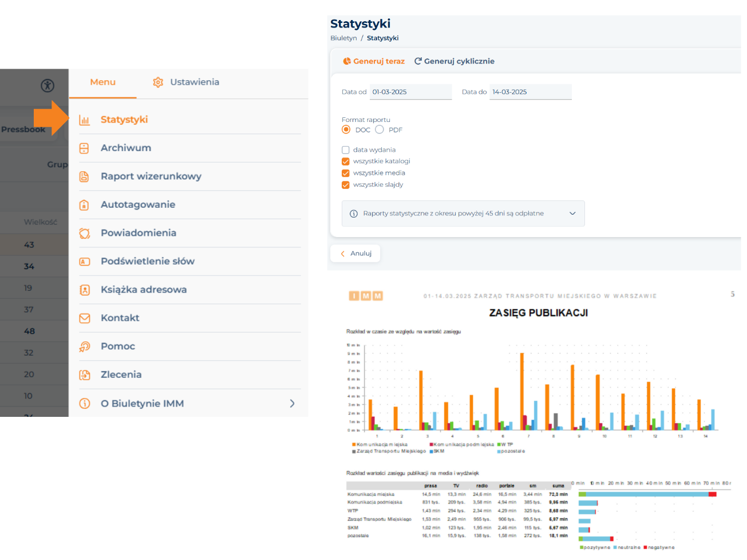This screenshot has height=560, width=747.
Task: Click the refresh icon of Generuj cyklicznie
Action: pyautogui.click(x=418, y=61)
